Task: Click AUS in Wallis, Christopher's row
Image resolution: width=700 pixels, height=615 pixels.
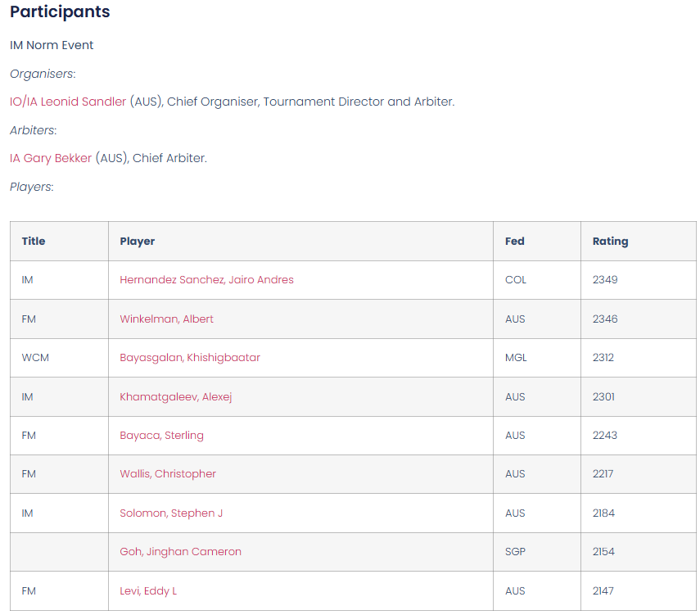Action: click(515, 474)
